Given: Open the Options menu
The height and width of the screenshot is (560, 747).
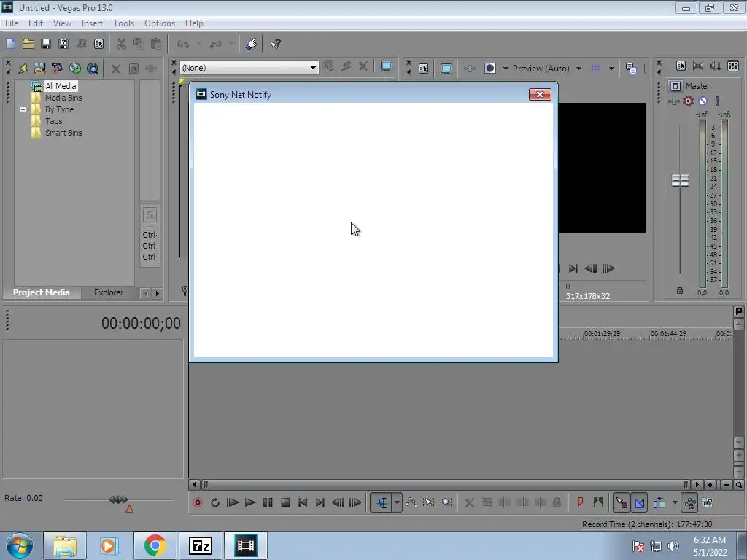Looking at the screenshot, I should pyautogui.click(x=160, y=23).
